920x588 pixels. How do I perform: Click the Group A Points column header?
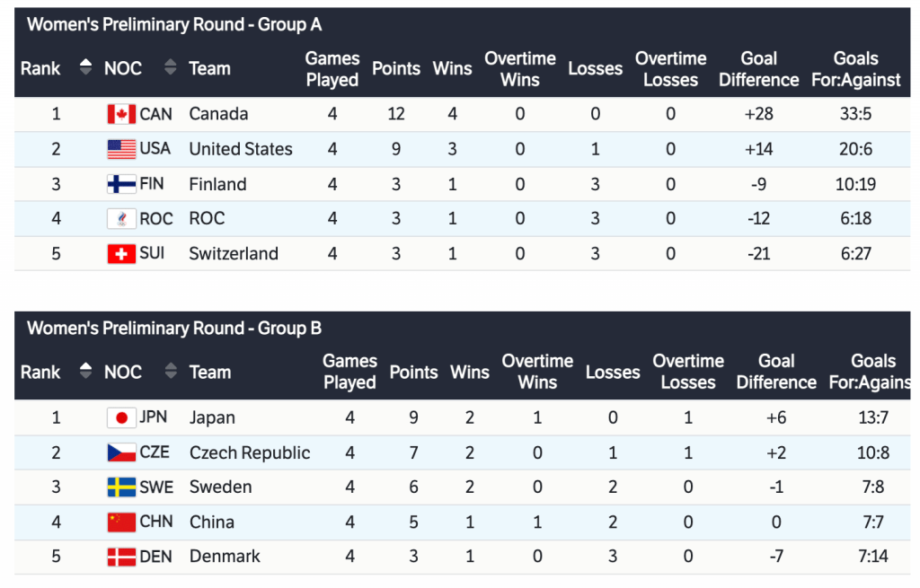click(x=396, y=69)
